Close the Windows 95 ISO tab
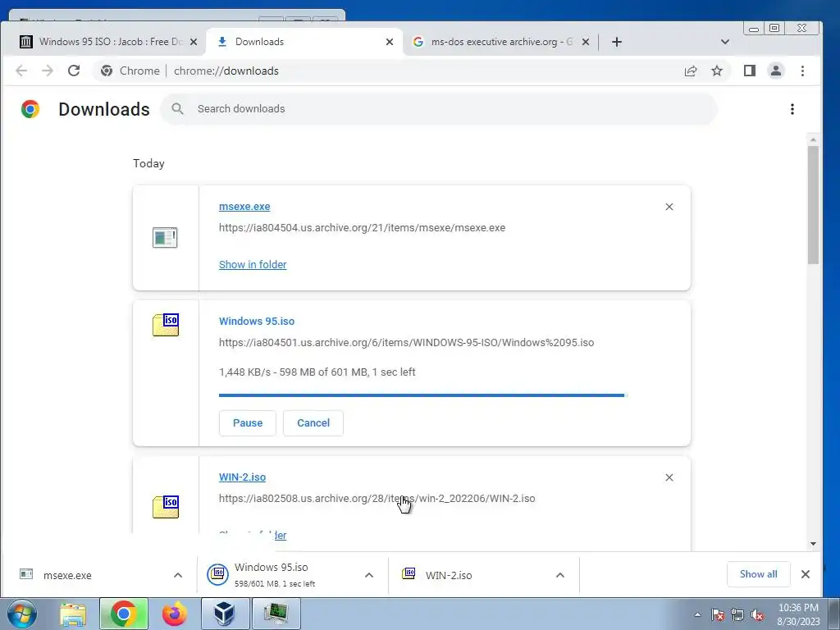 click(194, 42)
